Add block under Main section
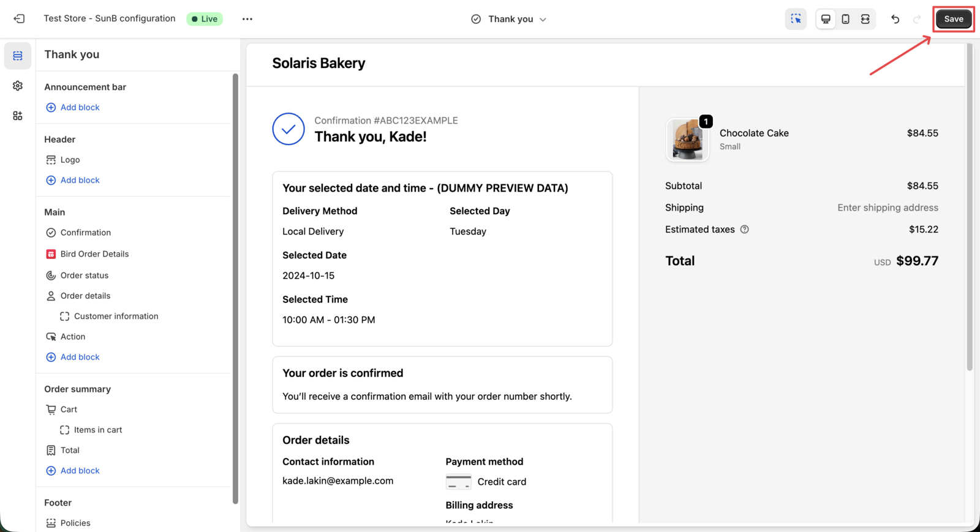The height and width of the screenshot is (532, 980). [73, 357]
